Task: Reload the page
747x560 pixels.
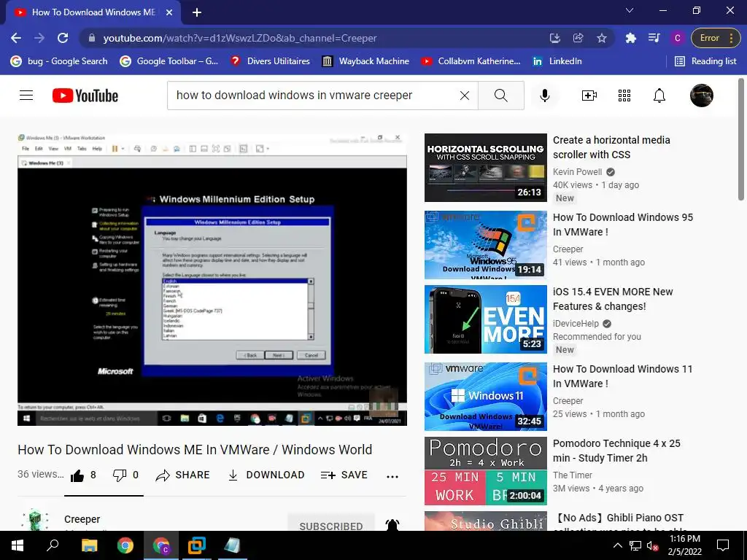Action: tap(63, 38)
